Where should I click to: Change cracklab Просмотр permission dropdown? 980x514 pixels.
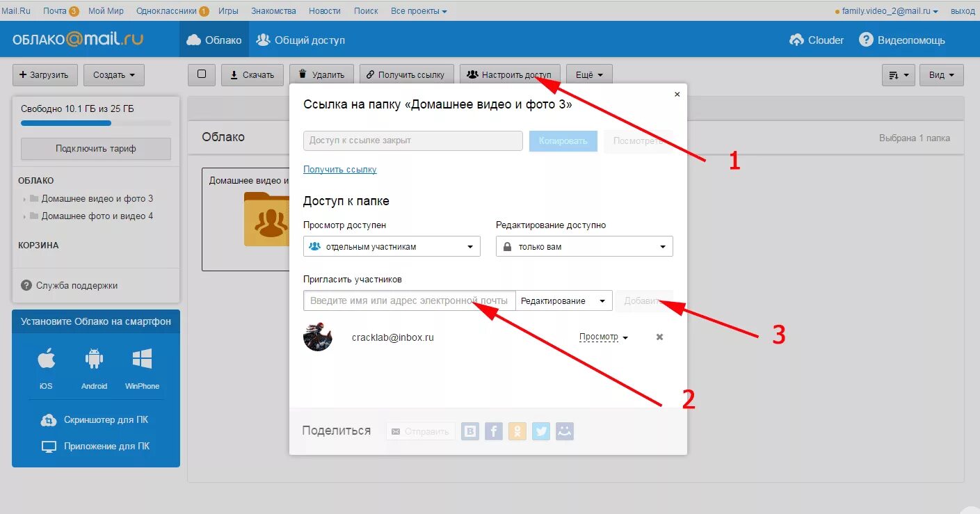604,337
